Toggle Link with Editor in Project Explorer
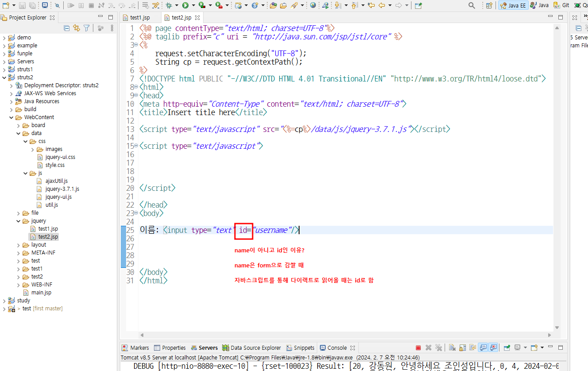 (x=76, y=28)
